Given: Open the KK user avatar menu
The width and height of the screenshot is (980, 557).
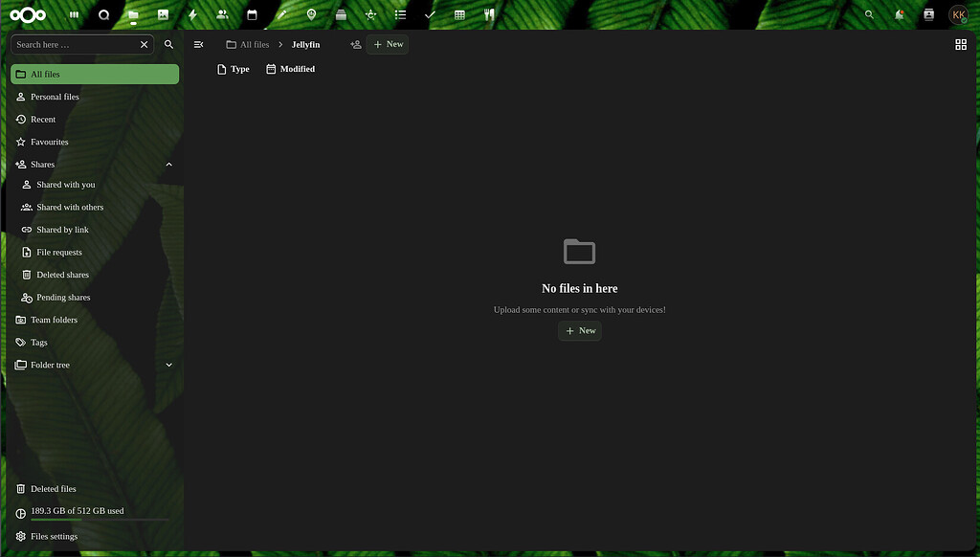Looking at the screenshot, I should click(x=958, y=14).
